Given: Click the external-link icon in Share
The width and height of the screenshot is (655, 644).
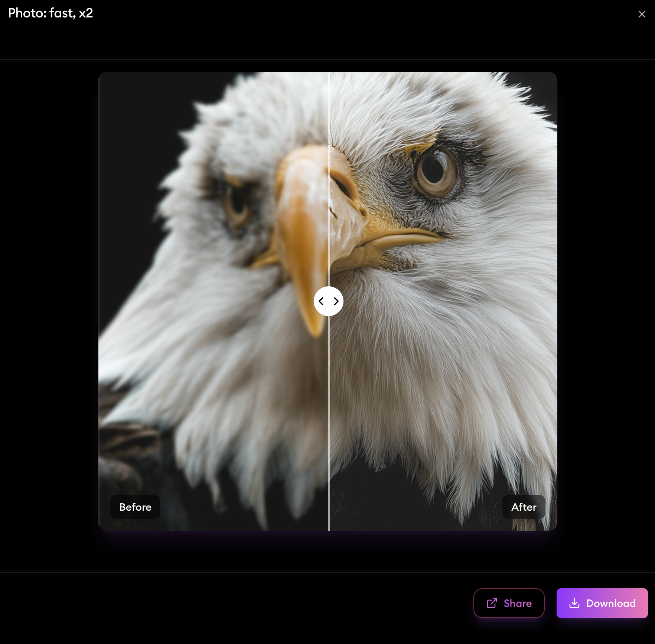Looking at the screenshot, I should tap(492, 603).
